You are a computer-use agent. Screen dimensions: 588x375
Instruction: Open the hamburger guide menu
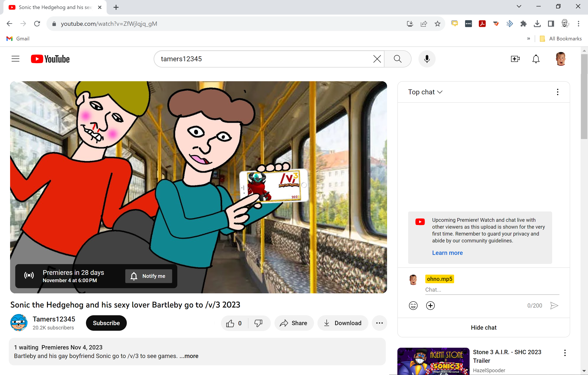click(15, 59)
